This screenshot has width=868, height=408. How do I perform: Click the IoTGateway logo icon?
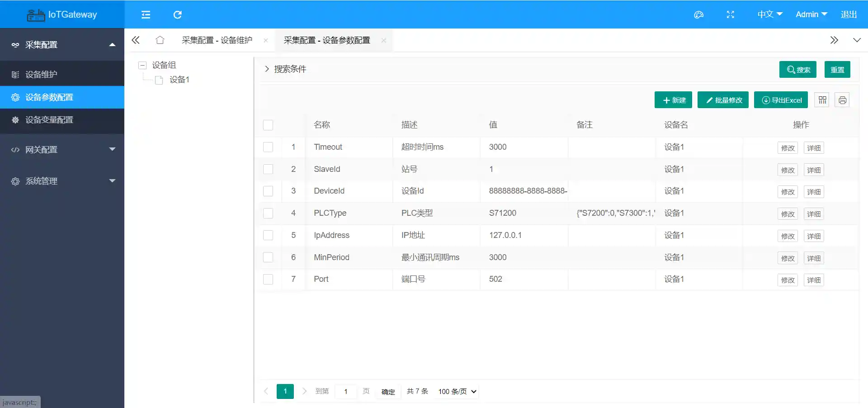tap(36, 14)
